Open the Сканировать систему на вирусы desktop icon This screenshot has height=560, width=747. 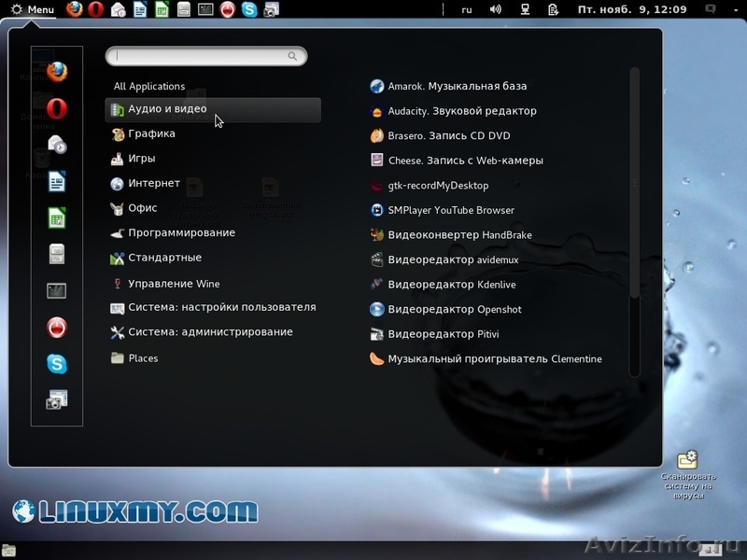688,475
